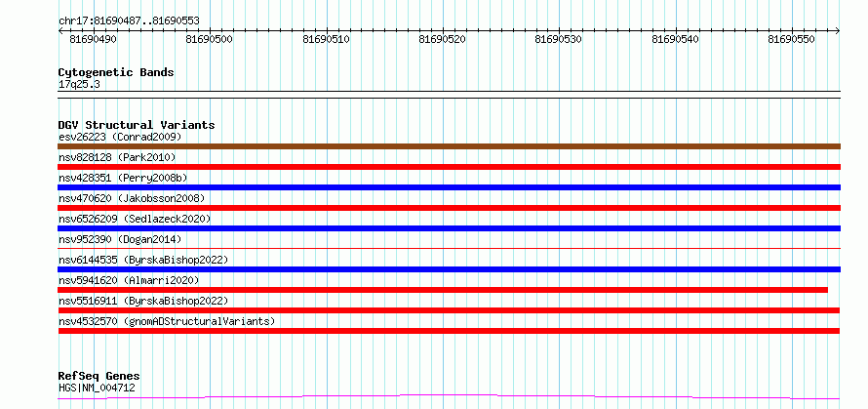Screen dimensions: 868x409
Task: Open the nsv5516911 (ByrskaBishop2022) label
Action: [x=143, y=301]
